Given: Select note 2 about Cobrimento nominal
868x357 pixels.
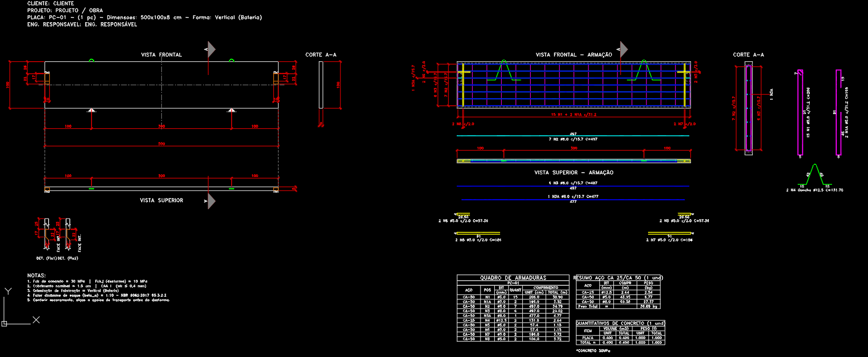Looking at the screenshot, I should click(x=87, y=286).
